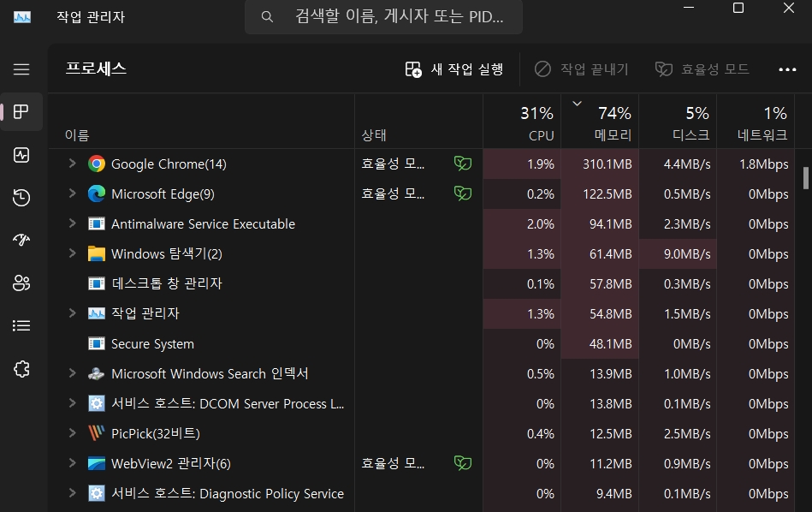Viewport: 812px width, 512px height.
Task: Click the 데스크톱 창 관리자 process icon
Action: coord(97,283)
